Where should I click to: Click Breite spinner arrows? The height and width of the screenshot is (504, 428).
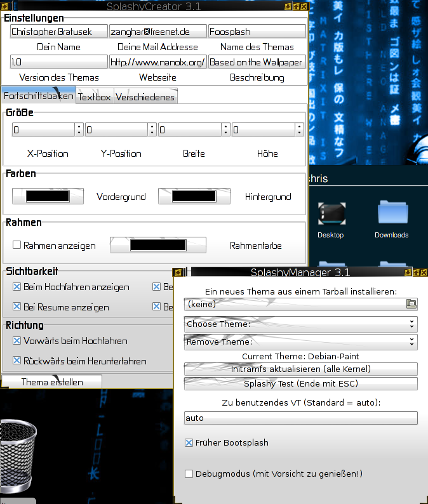225,129
